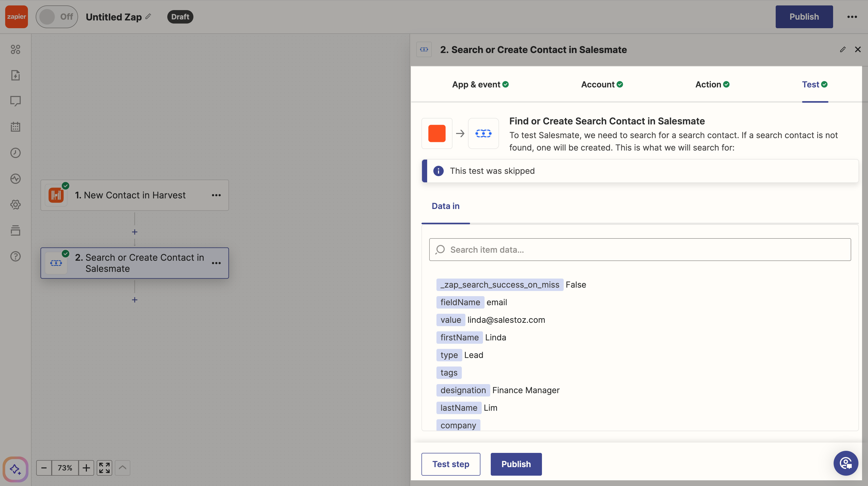
Task: Open the help question mark sidebar icon
Action: (16, 257)
